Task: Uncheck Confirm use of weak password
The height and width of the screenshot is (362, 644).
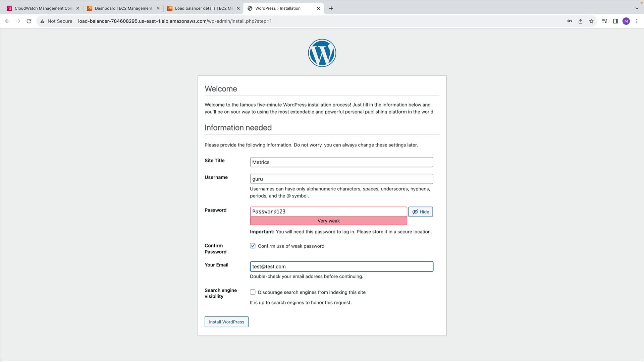Action: click(x=253, y=246)
